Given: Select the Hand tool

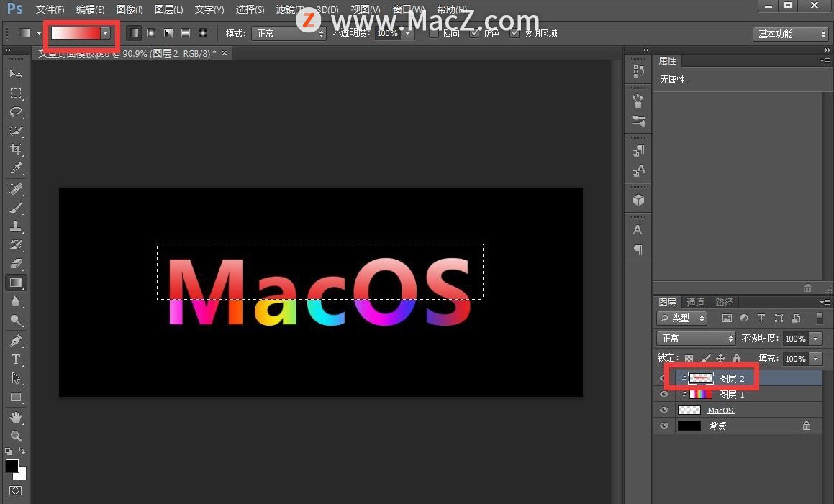Looking at the screenshot, I should pyautogui.click(x=16, y=417).
